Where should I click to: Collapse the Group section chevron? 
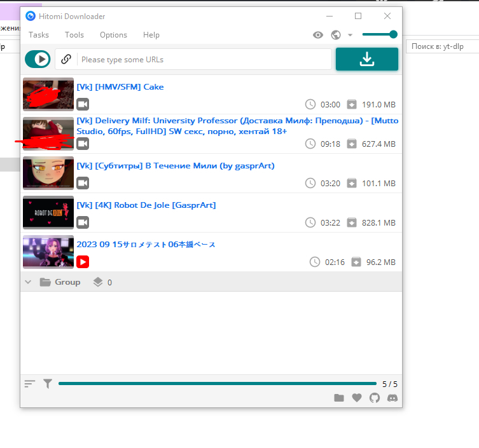28,282
